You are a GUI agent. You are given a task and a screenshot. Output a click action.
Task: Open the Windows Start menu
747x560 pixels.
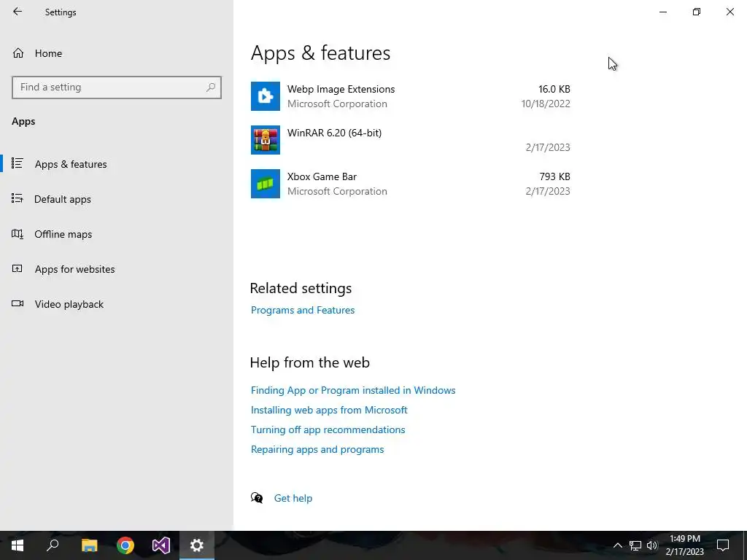tap(18, 545)
